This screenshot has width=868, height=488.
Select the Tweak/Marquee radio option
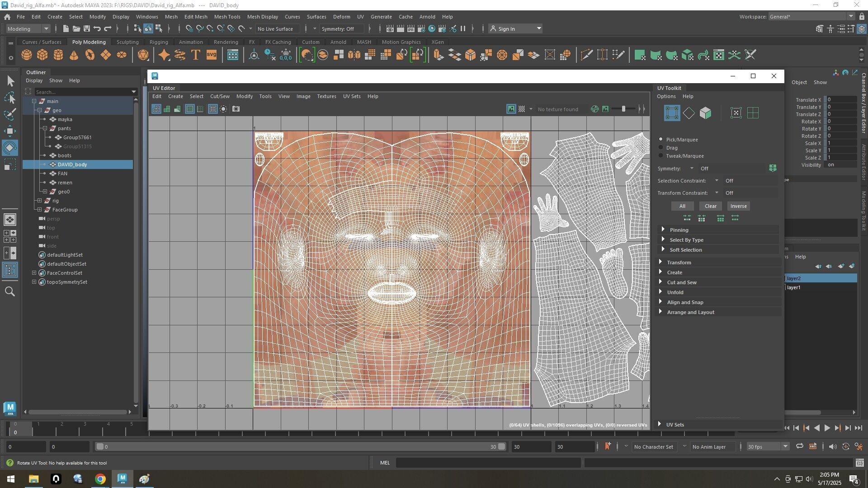pos(661,155)
